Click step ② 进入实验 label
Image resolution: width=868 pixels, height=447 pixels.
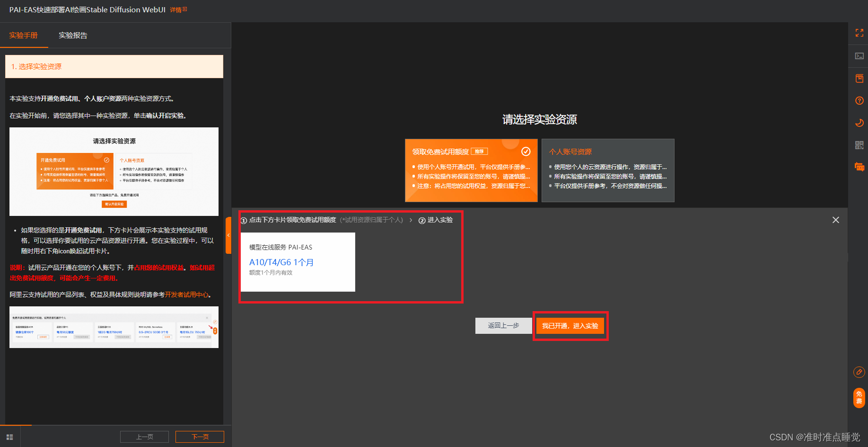(436, 220)
